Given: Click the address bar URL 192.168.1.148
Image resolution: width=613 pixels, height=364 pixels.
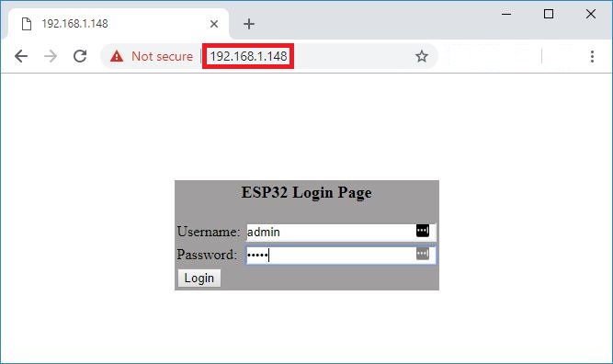Looking at the screenshot, I should (x=249, y=56).
